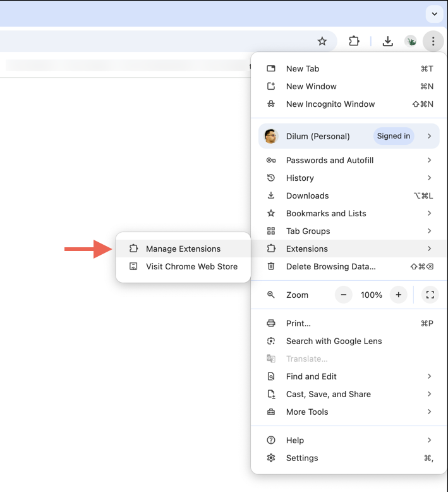Screen dimensions: 448x492
Task: Expand the tab search dropdown arrow
Action: (434, 13)
